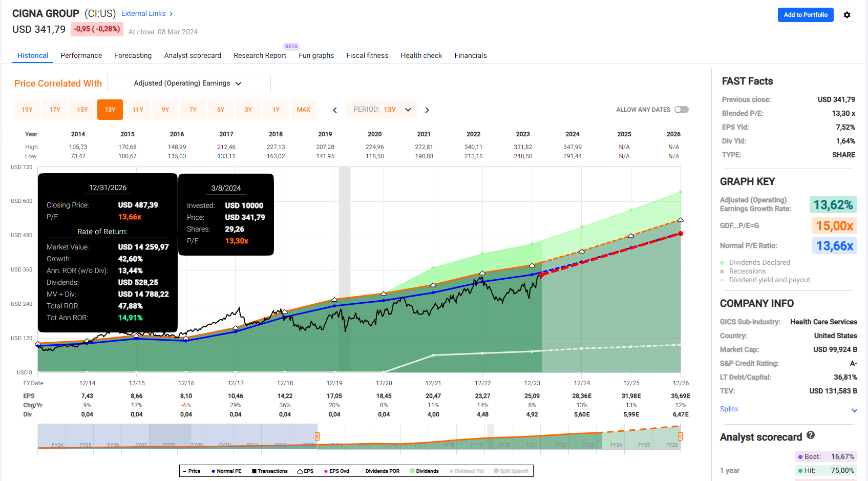Image resolution: width=868 pixels, height=481 pixels.
Task: Click Add to Portfolio button
Action: click(806, 15)
